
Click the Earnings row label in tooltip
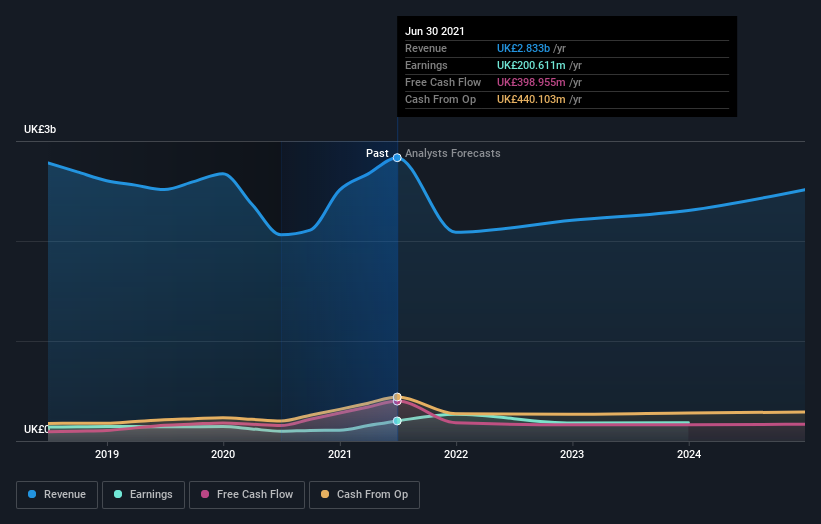tap(426, 65)
